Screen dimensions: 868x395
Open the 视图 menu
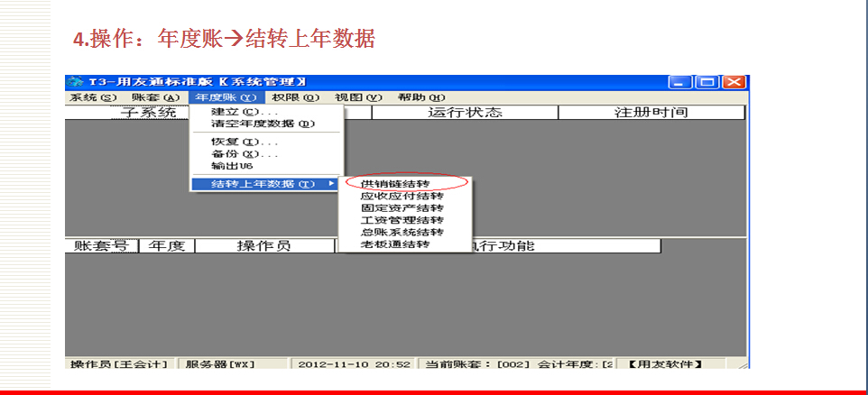pos(358,97)
